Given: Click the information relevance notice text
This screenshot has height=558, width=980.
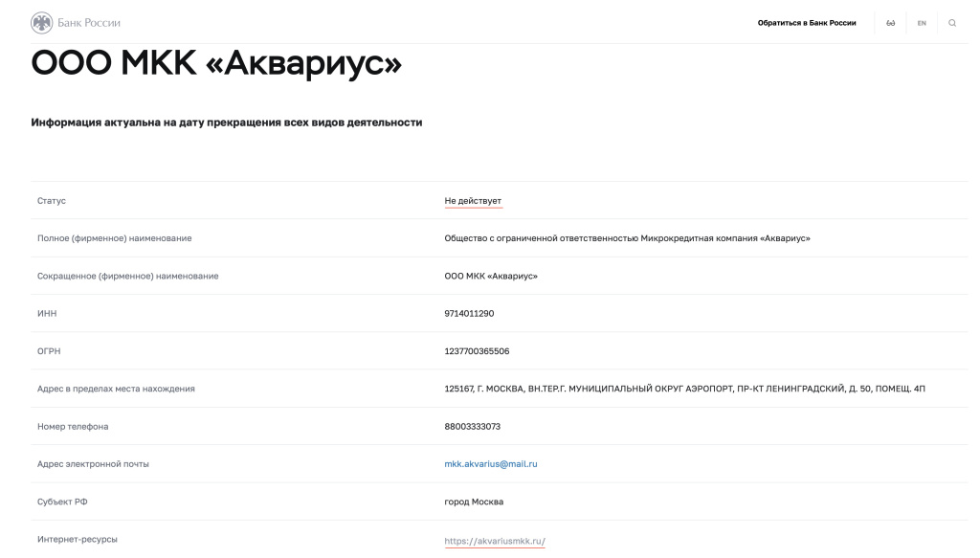Looking at the screenshot, I should (x=227, y=122).
